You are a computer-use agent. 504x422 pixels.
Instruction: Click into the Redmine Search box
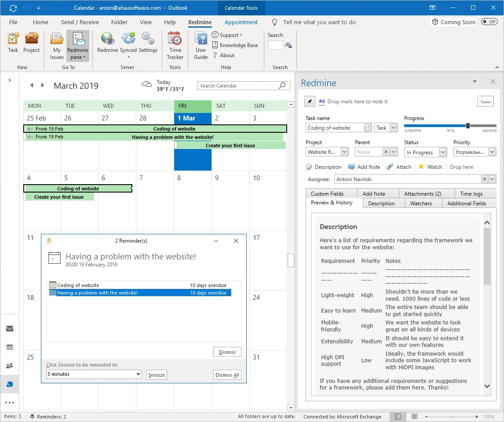(x=275, y=45)
